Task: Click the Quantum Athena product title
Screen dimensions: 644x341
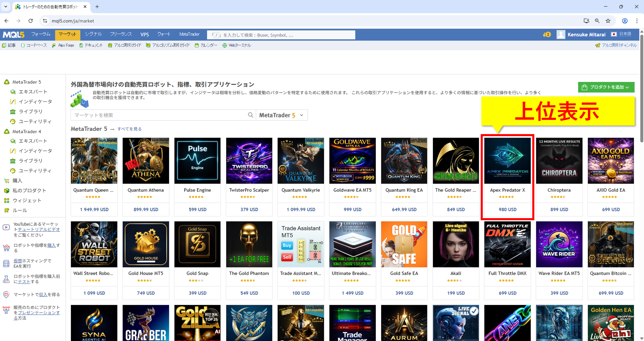Action: pyautogui.click(x=146, y=190)
